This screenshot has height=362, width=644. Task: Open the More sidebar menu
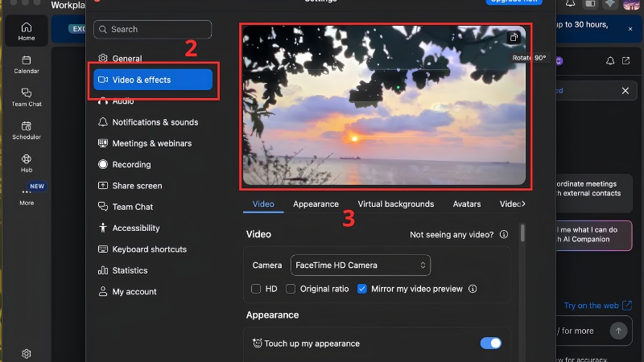pos(27,195)
